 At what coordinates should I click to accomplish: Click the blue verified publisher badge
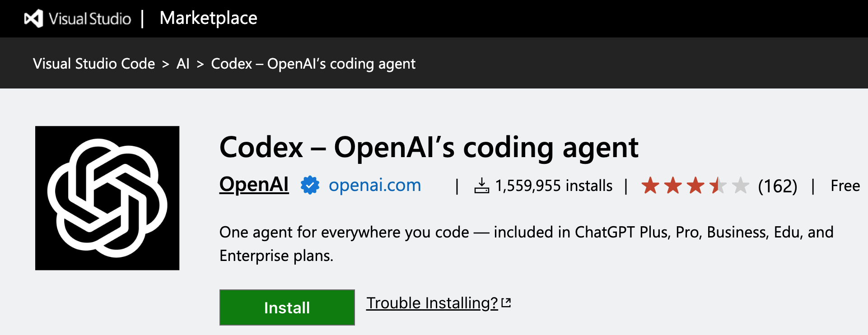click(x=310, y=185)
